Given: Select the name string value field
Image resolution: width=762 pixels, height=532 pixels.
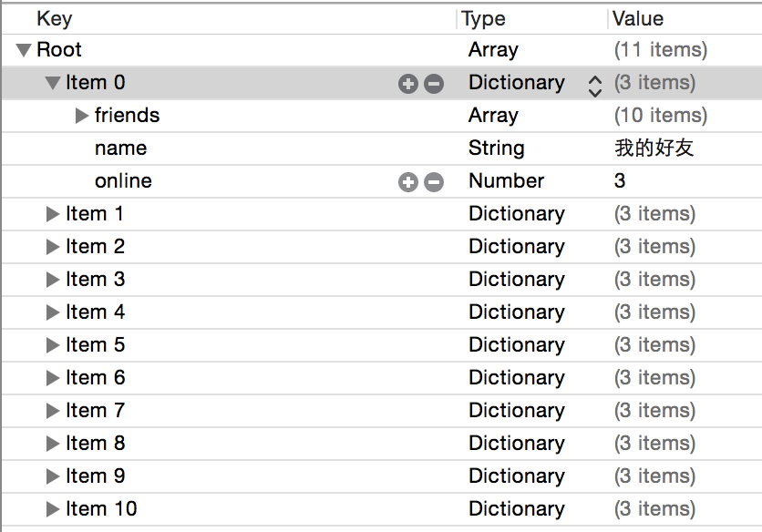Looking at the screenshot, I should pyautogui.click(x=654, y=148).
